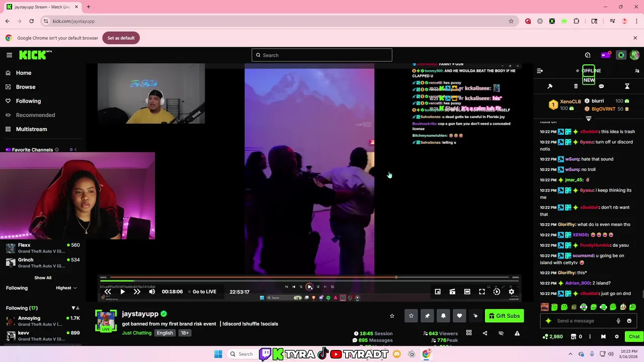The height and width of the screenshot is (362, 644).
Task: Click the trash can icon in chat toolbar
Action: 576,86
